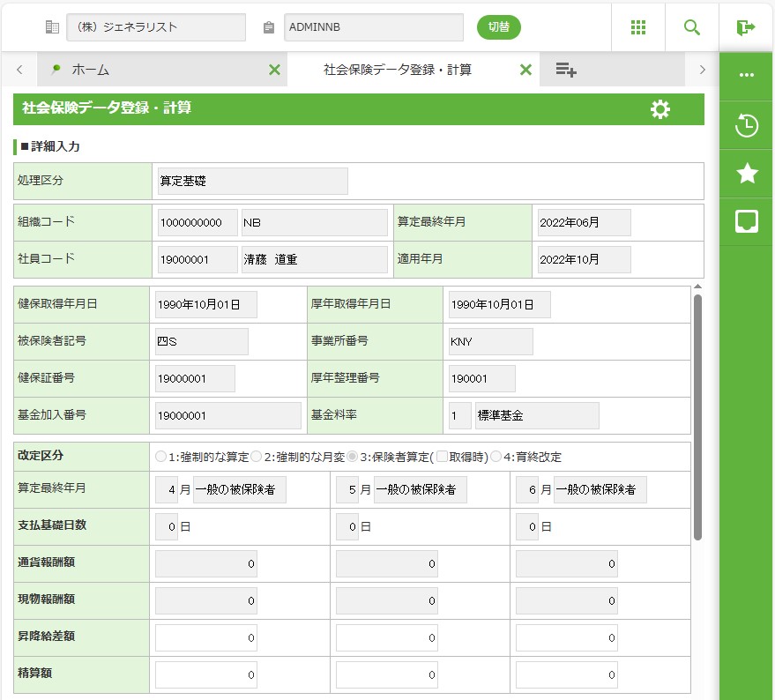Select radio option 1:強制的な算定
Viewport: 775px width, 700px height.
[160, 457]
